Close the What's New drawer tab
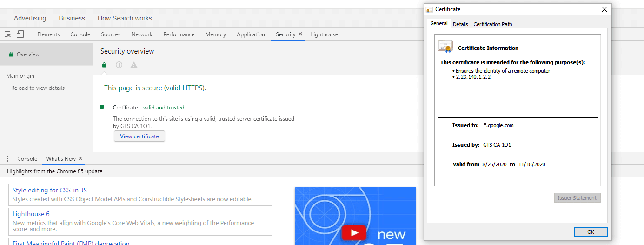Viewport: 644px width, 245px height. [x=80, y=158]
